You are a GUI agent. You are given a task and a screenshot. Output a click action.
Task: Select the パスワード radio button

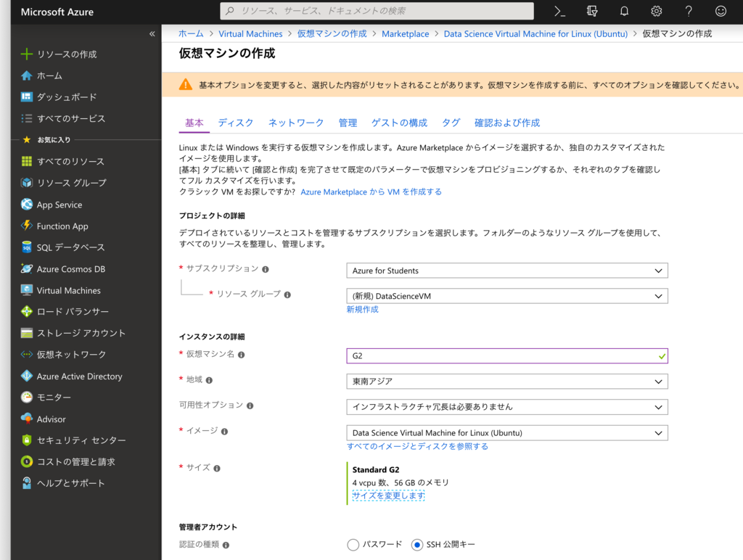pyautogui.click(x=353, y=545)
